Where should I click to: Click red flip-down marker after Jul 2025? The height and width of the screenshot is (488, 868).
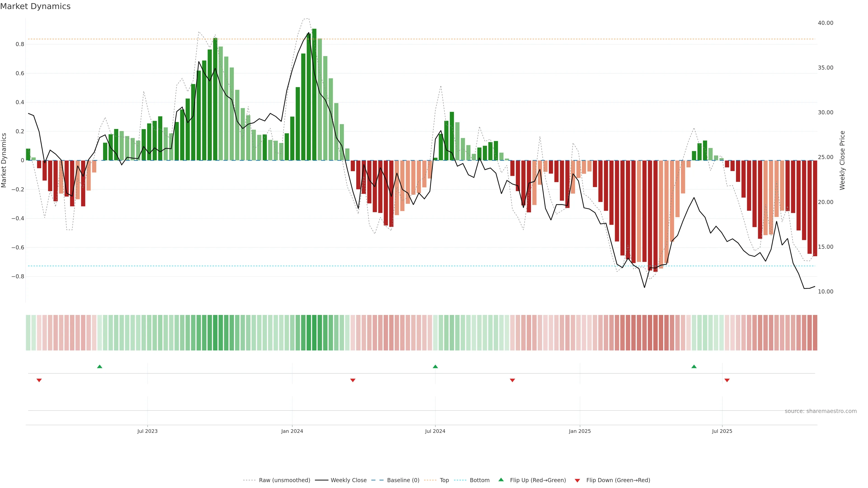pos(727,380)
